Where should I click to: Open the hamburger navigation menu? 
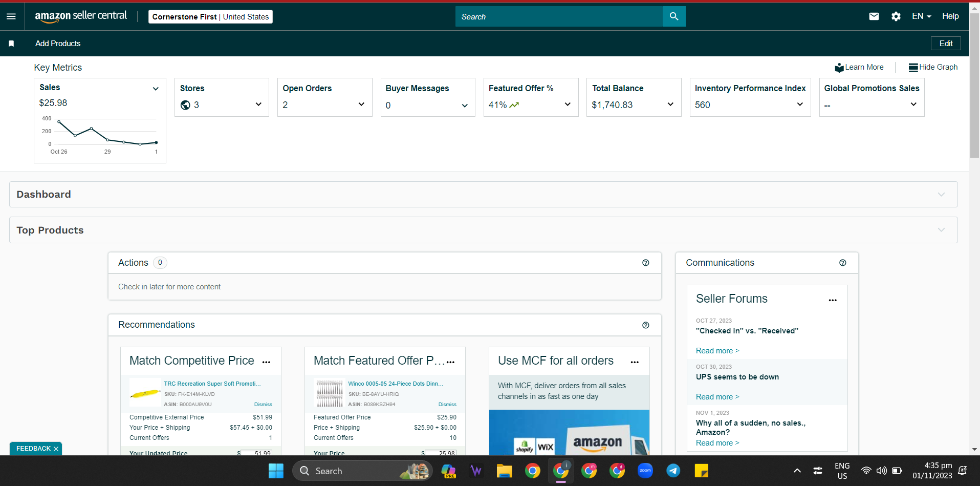pos(11,16)
